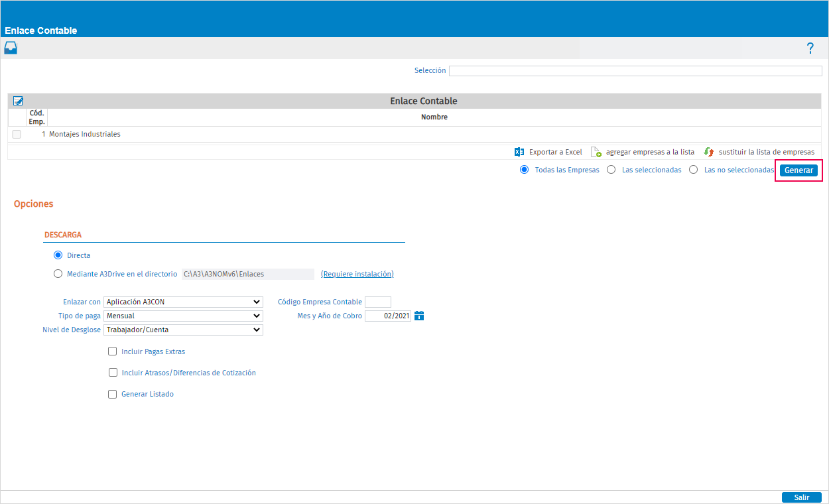Image resolution: width=829 pixels, height=504 pixels.
Task: Enable Incluir Pagas Extras checkbox
Action: [x=113, y=351]
